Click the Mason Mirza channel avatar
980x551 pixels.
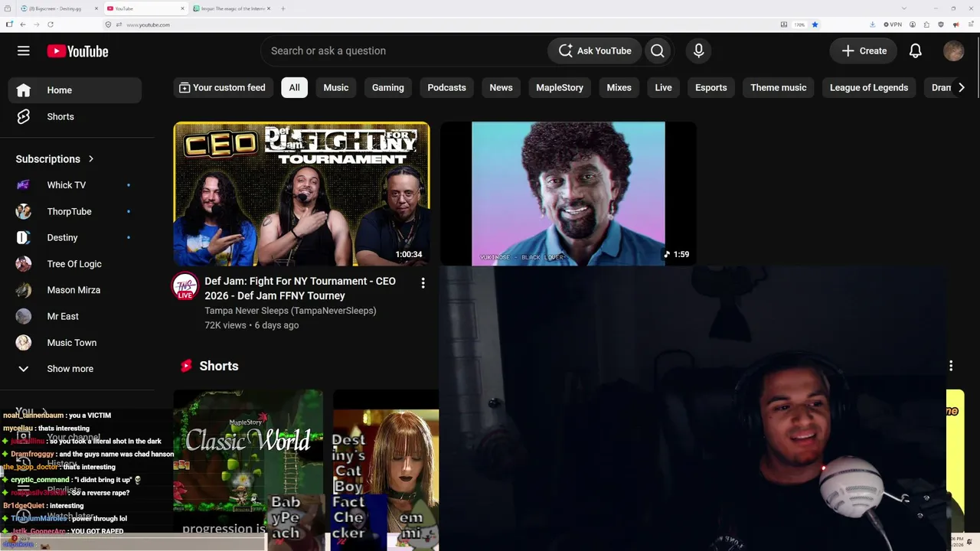coord(23,290)
